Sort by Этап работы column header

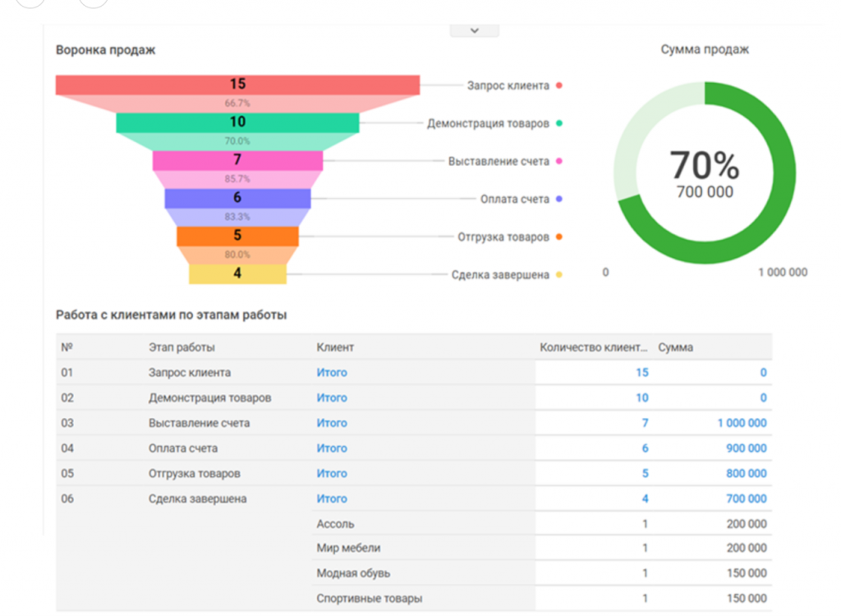182,347
